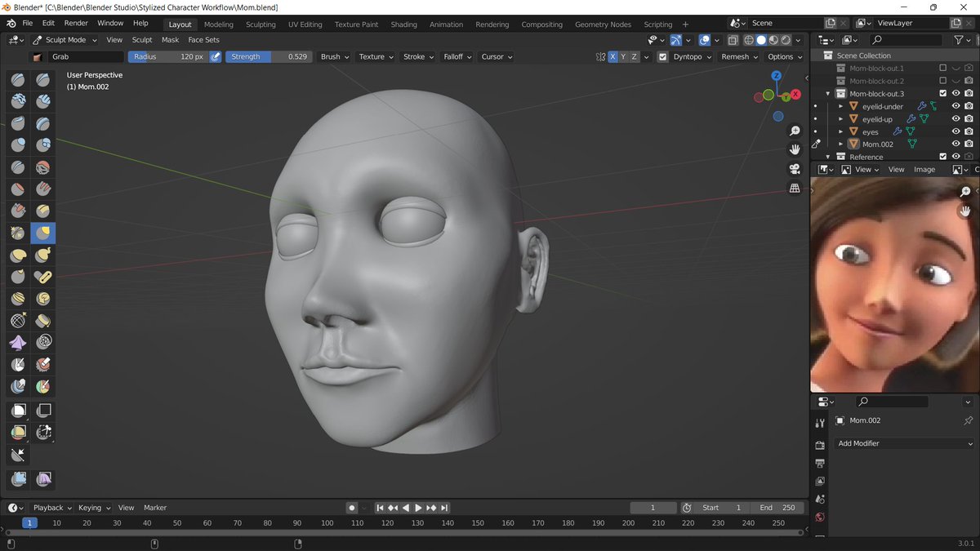Click the brush Radius slider

[167, 56]
